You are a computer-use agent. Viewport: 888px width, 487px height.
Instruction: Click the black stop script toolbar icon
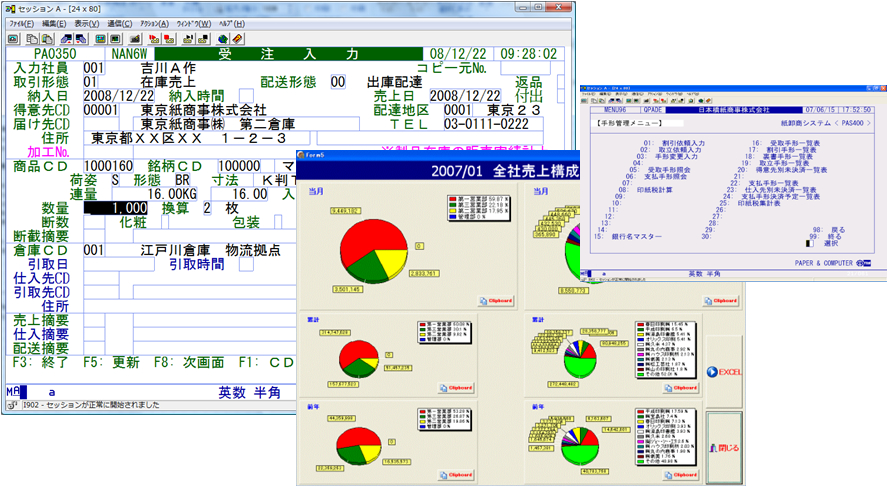tap(203, 39)
